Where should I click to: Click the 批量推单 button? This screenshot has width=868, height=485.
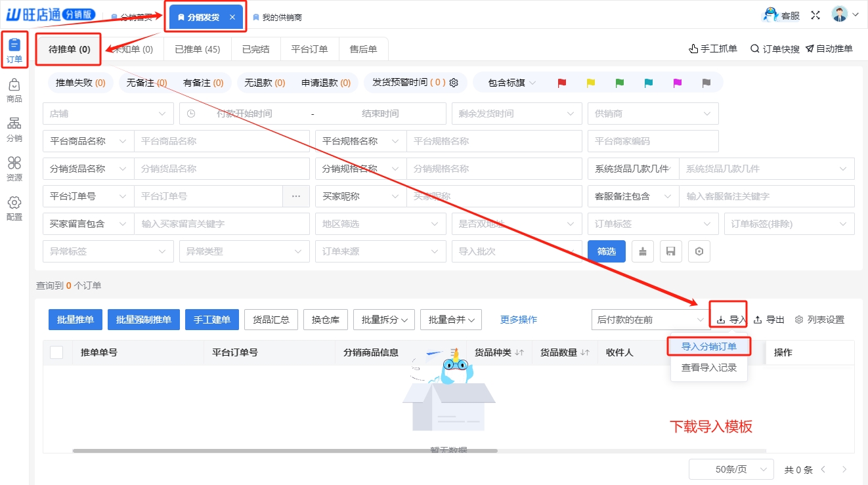[x=75, y=320]
